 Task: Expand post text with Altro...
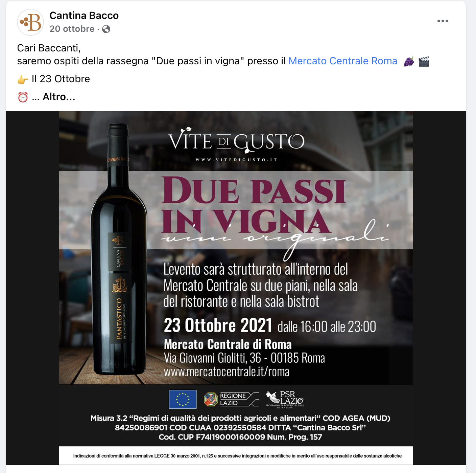(x=59, y=97)
